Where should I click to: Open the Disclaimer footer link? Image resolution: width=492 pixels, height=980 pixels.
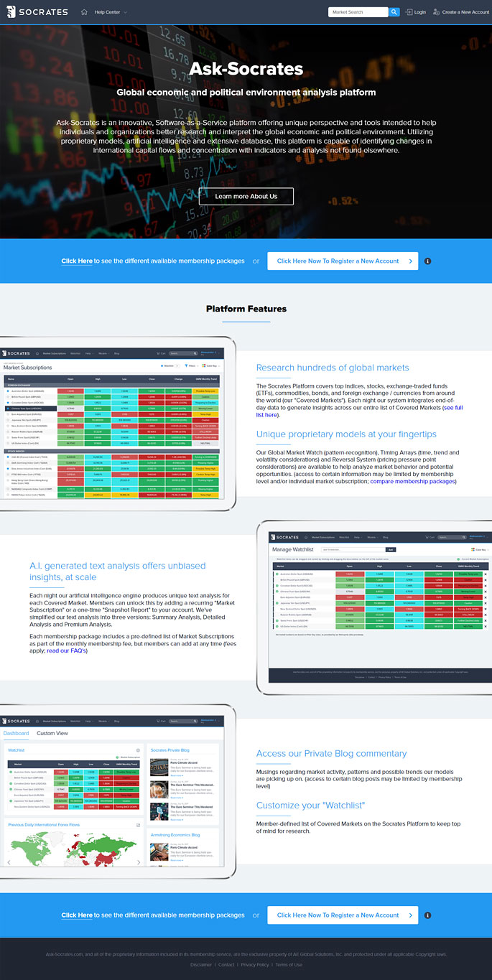[x=201, y=965]
